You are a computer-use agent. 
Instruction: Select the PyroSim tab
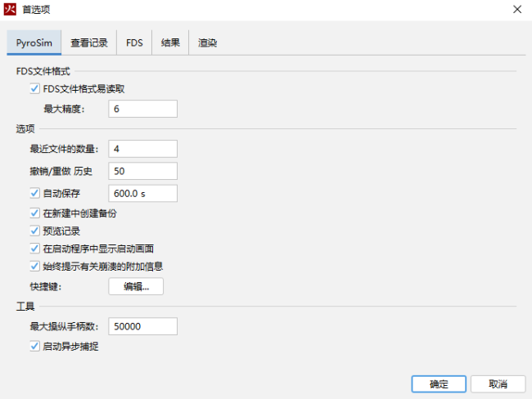click(x=34, y=43)
